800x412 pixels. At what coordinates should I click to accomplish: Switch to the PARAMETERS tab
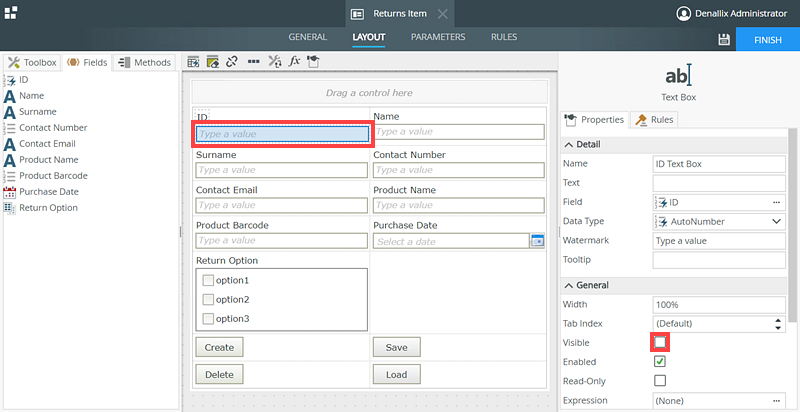click(438, 37)
